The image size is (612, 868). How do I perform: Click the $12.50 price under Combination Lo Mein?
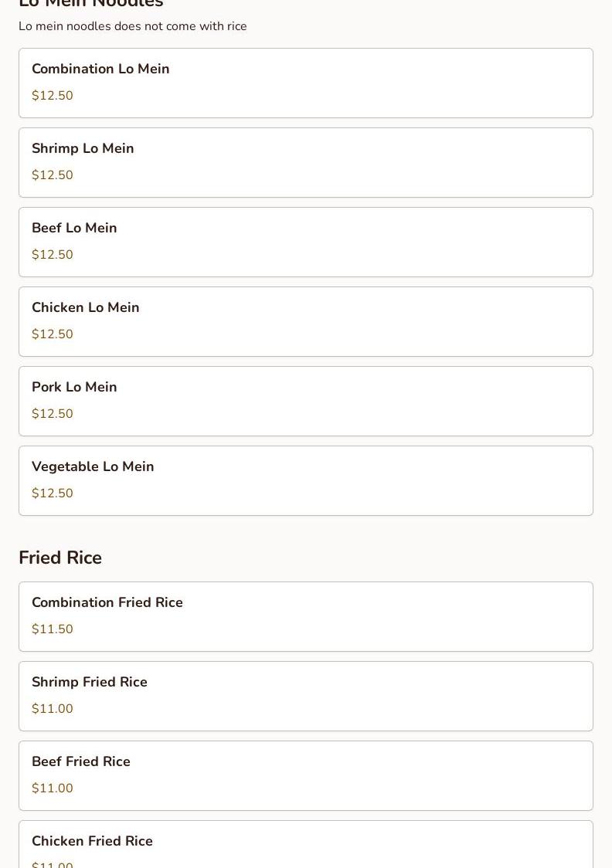[x=53, y=96]
